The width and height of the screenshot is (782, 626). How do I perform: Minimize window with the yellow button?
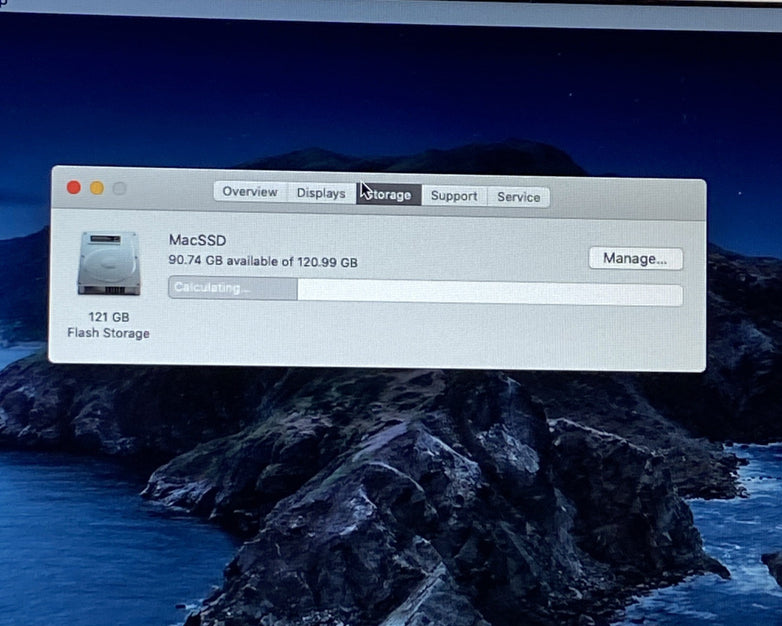pyautogui.click(x=97, y=188)
